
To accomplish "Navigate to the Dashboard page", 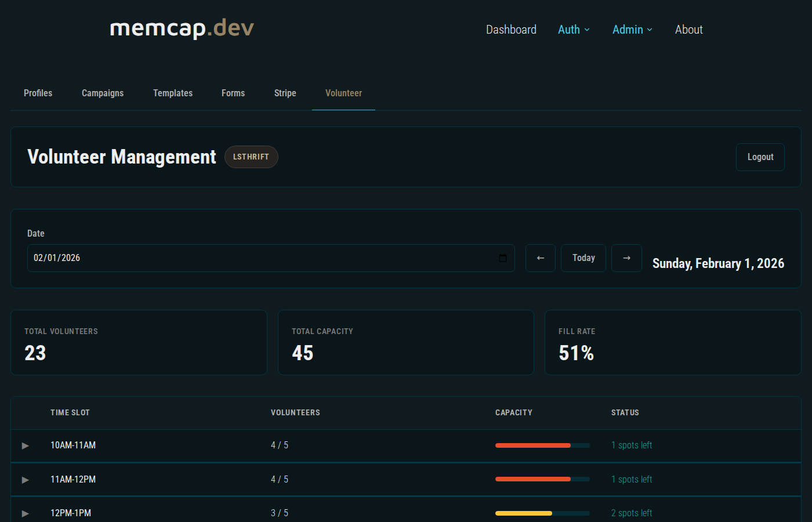I will 511,29.
